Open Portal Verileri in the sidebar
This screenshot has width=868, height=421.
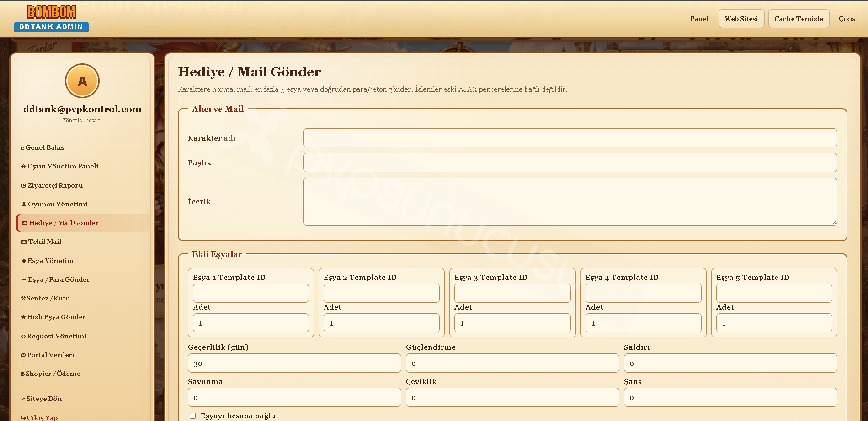tap(48, 355)
